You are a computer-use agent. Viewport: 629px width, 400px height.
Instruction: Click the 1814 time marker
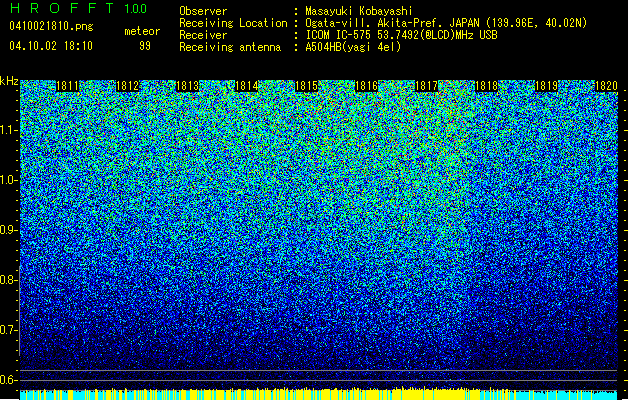(x=246, y=86)
